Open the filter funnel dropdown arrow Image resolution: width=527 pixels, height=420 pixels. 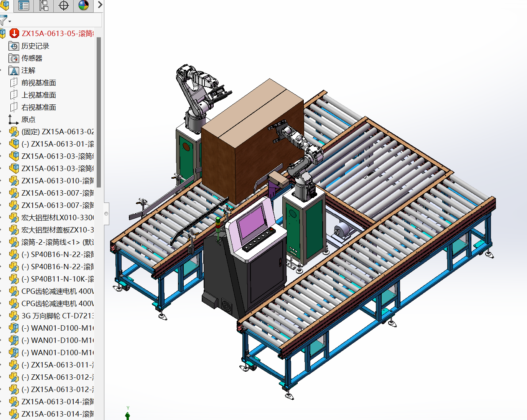pos(10,21)
